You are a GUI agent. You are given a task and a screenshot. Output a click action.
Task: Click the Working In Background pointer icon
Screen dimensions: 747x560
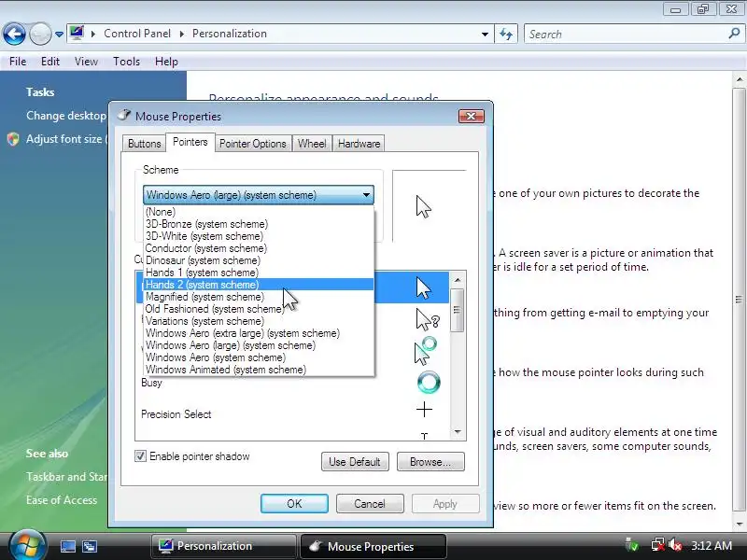pos(426,351)
